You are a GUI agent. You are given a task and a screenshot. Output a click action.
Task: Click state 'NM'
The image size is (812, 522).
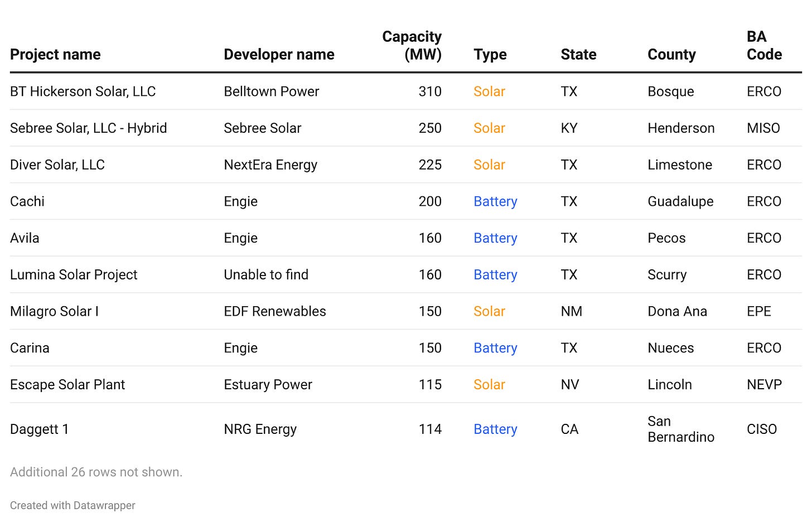click(x=571, y=311)
